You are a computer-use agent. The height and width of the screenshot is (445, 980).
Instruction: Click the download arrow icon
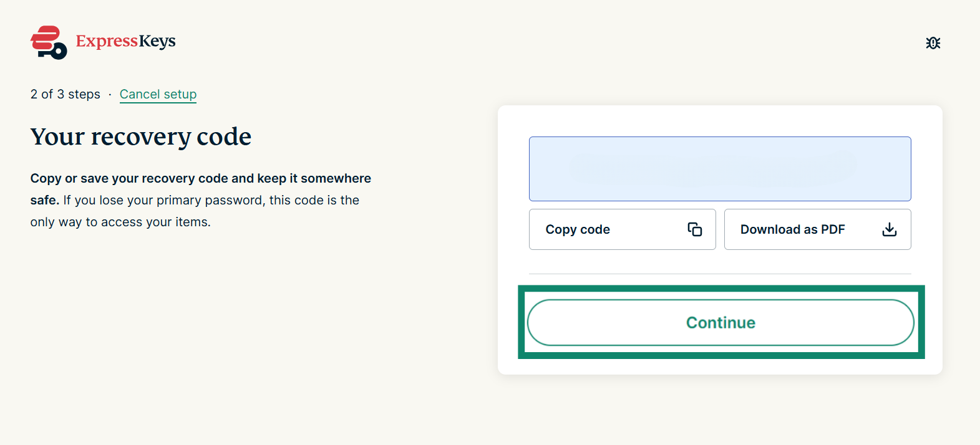pos(890,229)
